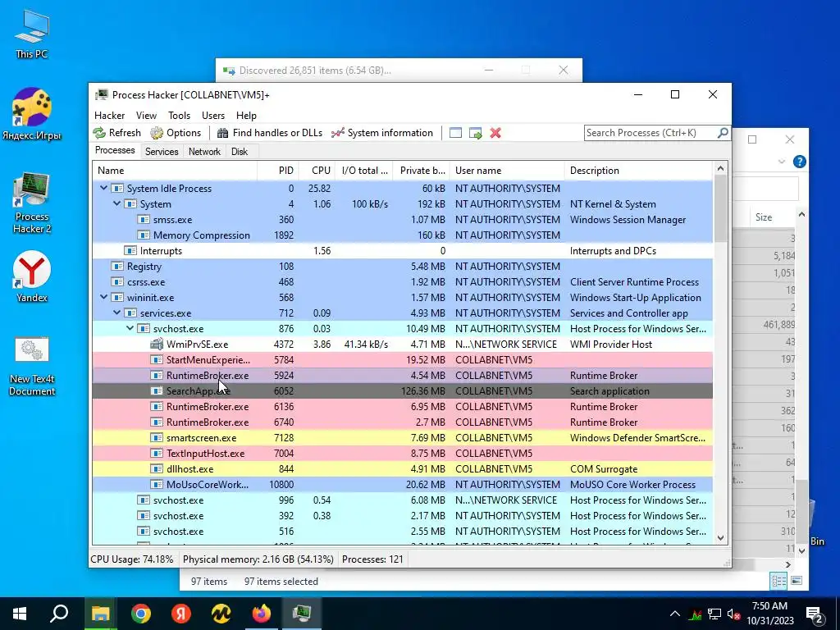Select the SearchApp.exe process row
The height and width of the screenshot is (630, 840).
402,391
